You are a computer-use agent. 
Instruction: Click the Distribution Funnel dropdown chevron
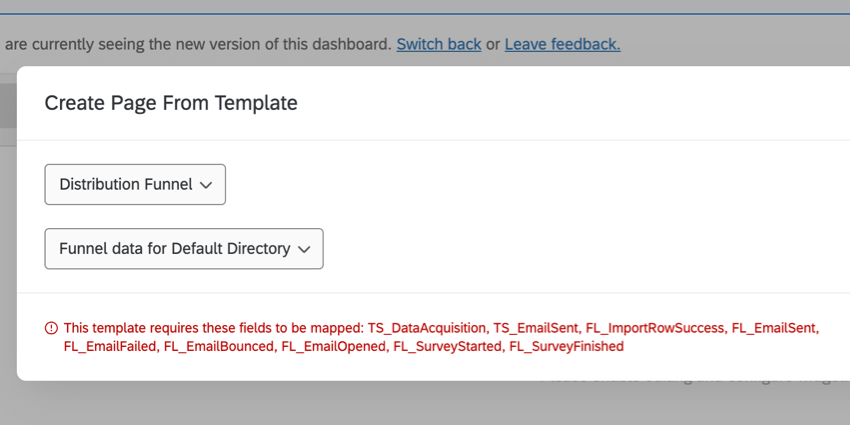coord(206,185)
